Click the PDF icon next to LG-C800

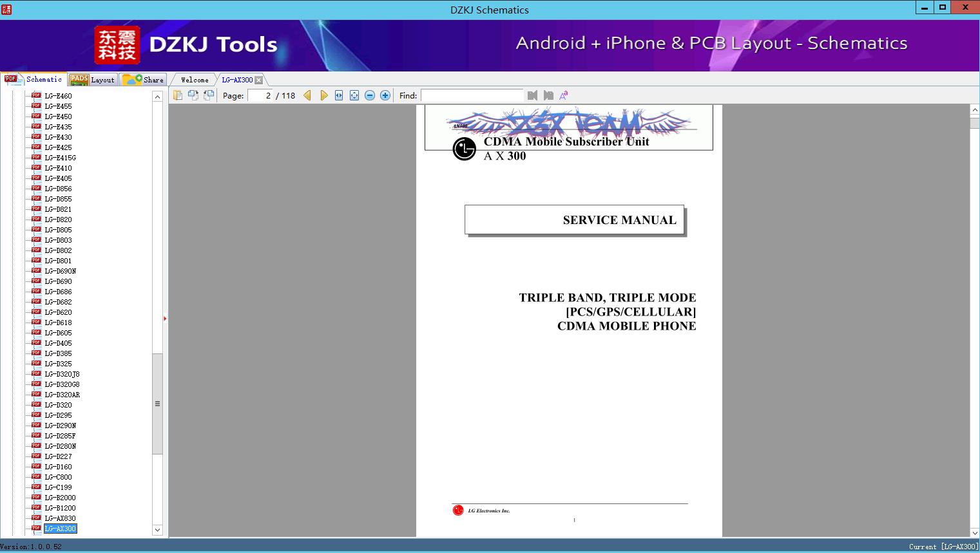(x=36, y=476)
